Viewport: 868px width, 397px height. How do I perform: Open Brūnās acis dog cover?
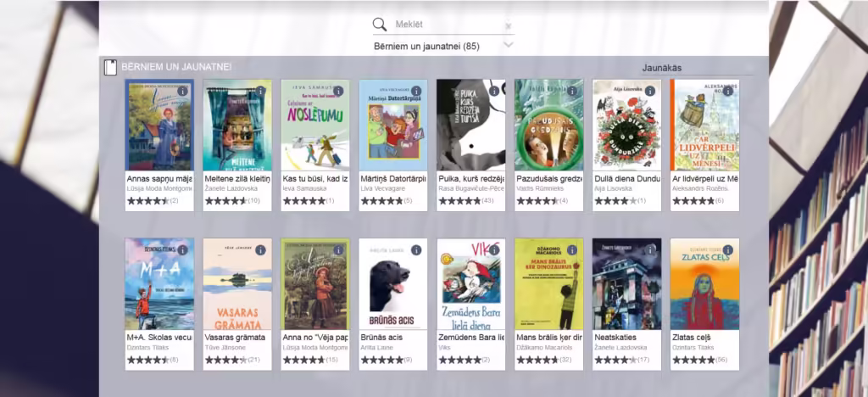[x=393, y=284]
